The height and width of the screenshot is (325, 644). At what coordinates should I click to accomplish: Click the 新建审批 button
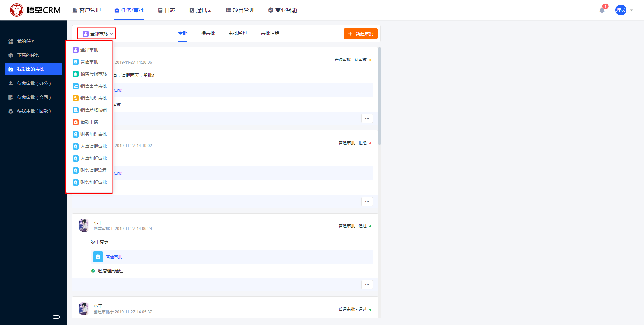point(361,34)
